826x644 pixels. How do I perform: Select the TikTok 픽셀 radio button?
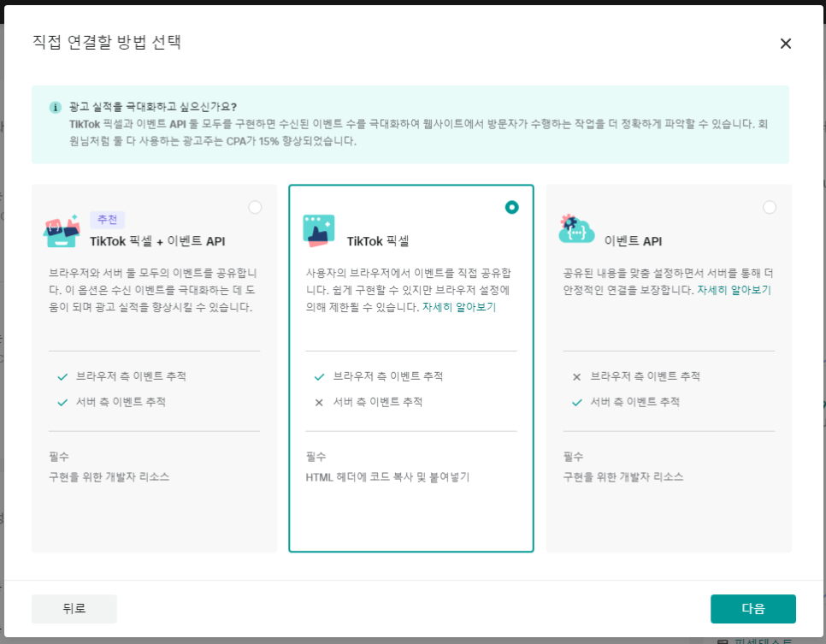tap(511, 207)
